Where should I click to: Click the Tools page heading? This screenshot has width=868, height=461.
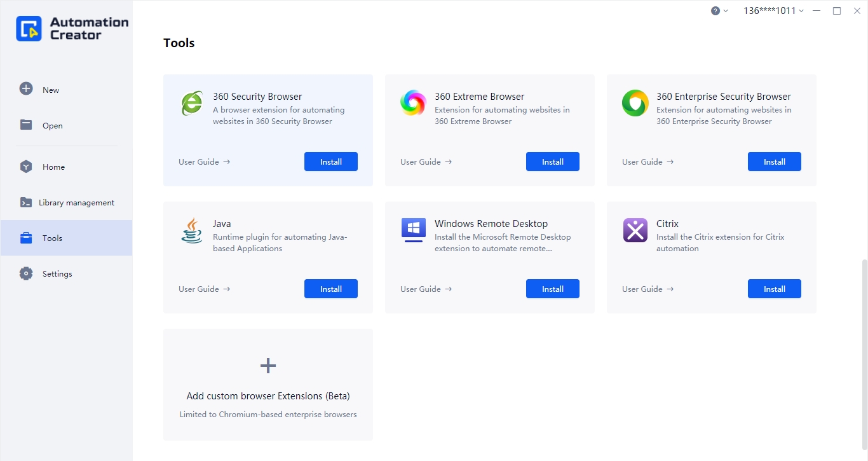pyautogui.click(x=179, y=43)
